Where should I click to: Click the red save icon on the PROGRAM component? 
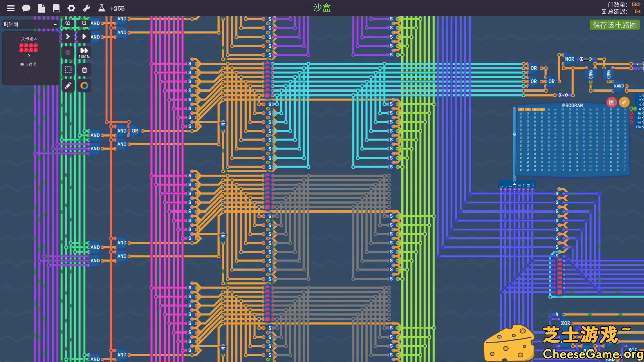(x=611, y=102)
